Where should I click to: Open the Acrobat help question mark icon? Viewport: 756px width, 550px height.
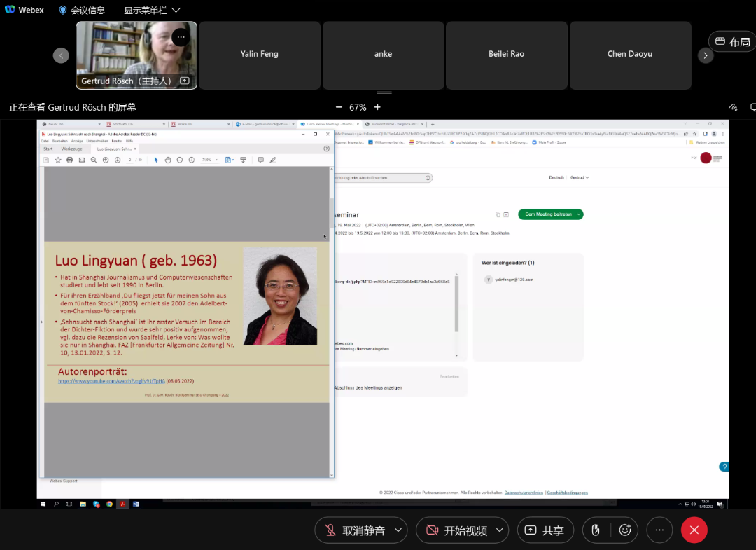click(326, 149)
